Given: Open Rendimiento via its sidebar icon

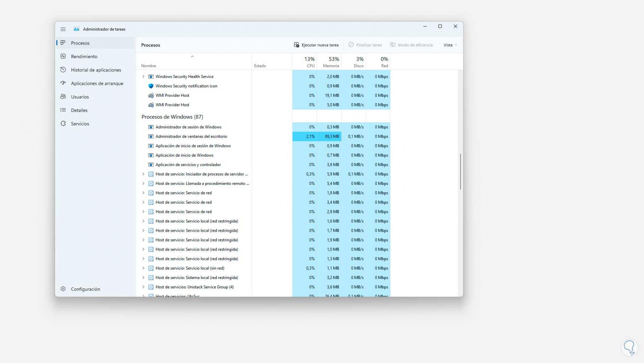Looking at the screenshot, I should click(63, 56).
